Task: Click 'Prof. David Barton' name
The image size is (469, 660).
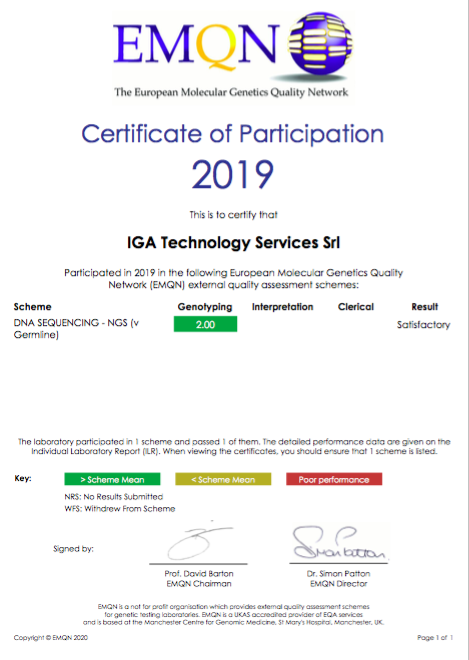Action: pos(199,573)
